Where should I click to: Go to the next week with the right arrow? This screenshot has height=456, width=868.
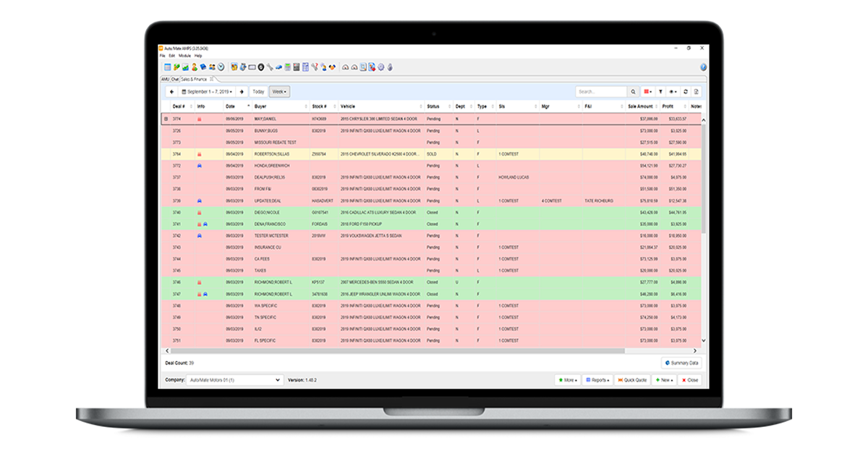click(242, 92)
